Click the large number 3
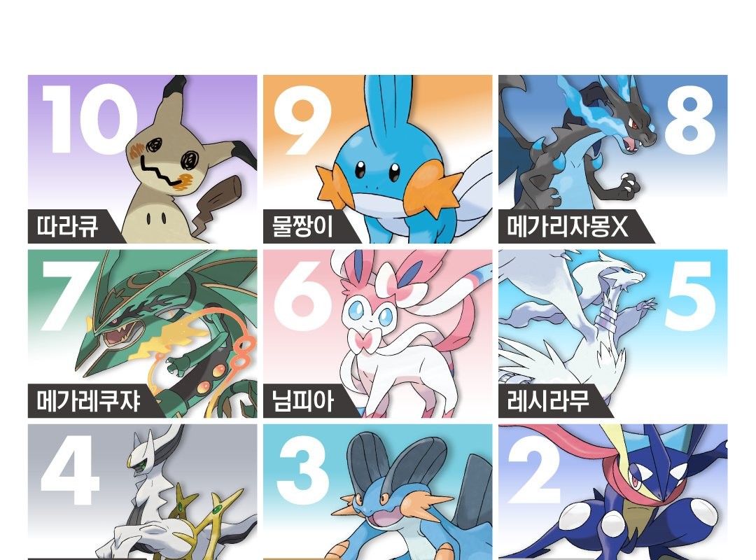Image resolution: width=756 pixels, height=560 pixels. (304, 470)
